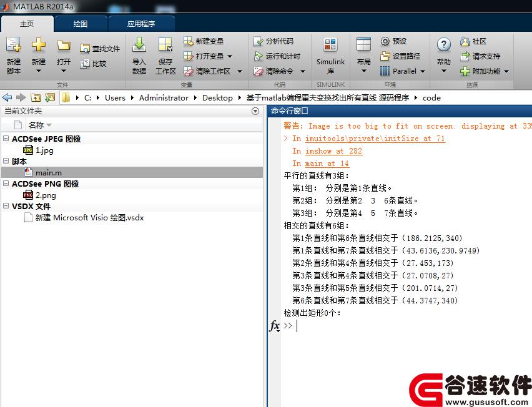Click the Community (社区) icon
532x407 pixels.
click(465, 41)
